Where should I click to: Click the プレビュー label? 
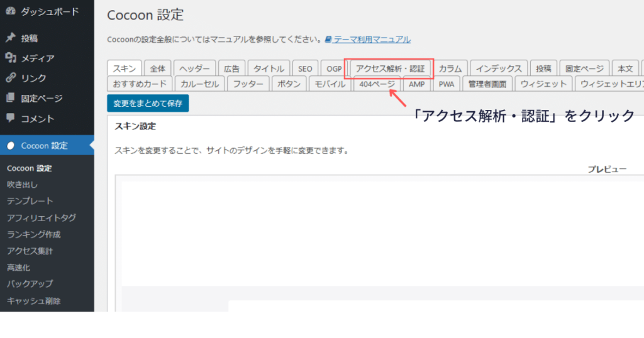click(607, 169)
